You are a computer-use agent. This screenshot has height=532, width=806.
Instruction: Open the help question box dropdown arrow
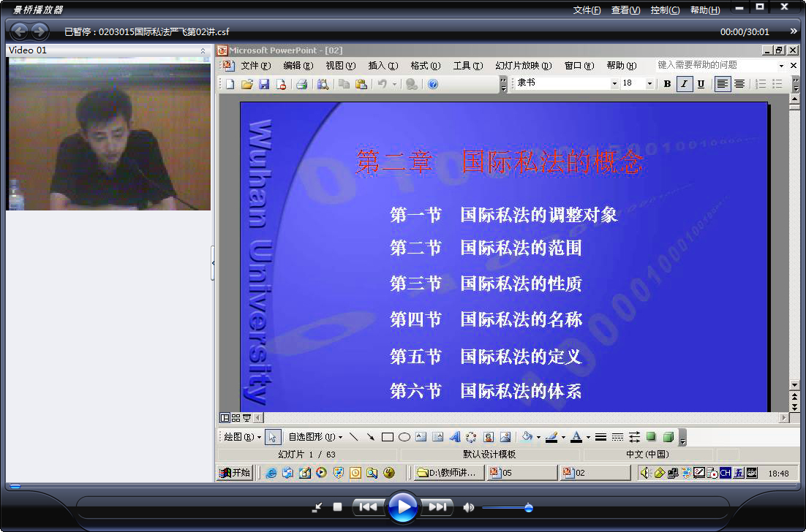(781, 66)
